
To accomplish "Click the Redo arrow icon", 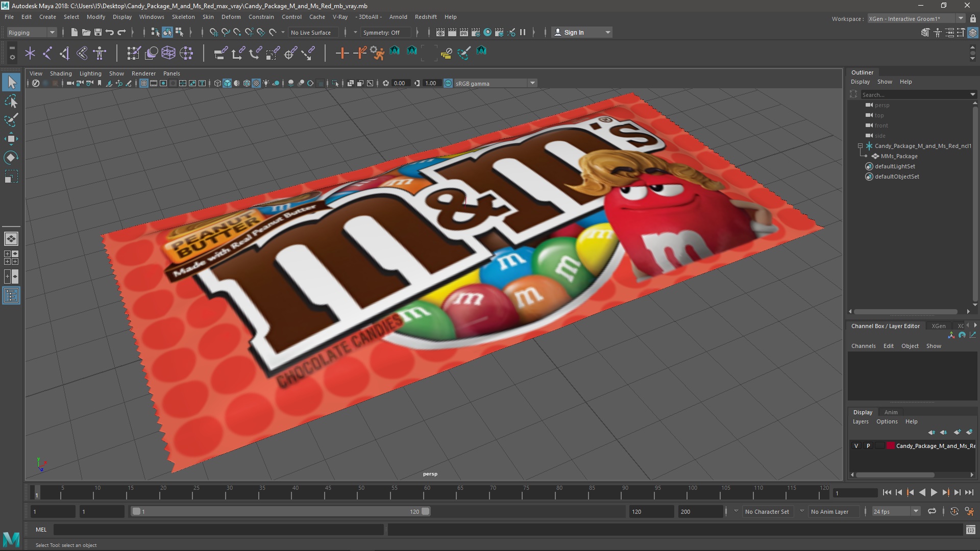I will tap(121, 32).
